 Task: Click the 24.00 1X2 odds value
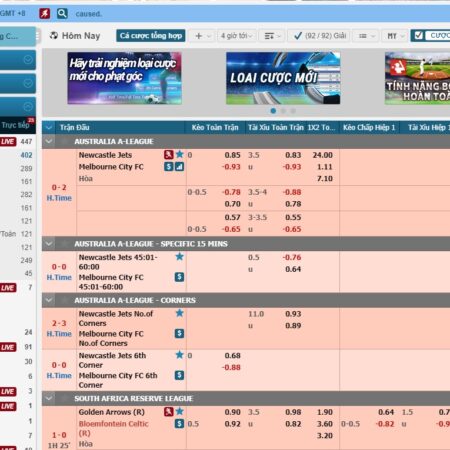point(322,155)
